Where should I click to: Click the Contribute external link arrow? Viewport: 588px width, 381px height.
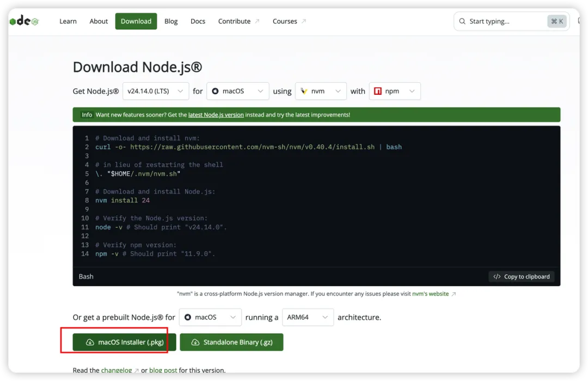(x=257, y=21)
